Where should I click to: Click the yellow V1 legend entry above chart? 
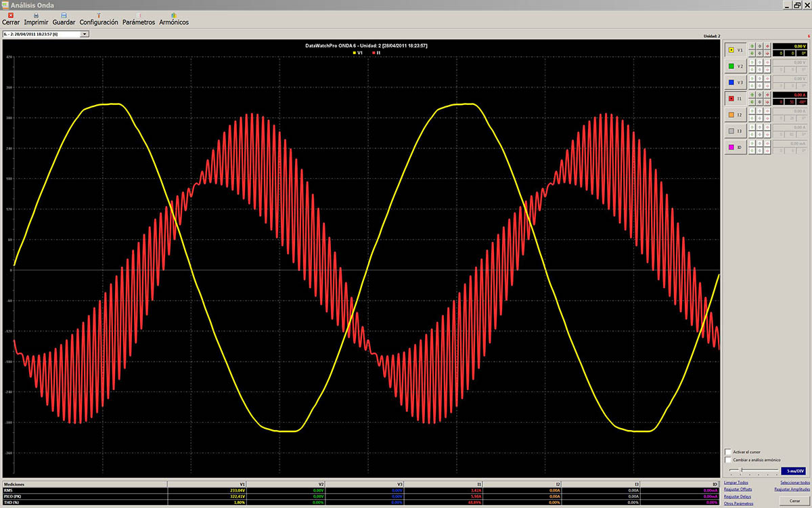tap(358, 51)
